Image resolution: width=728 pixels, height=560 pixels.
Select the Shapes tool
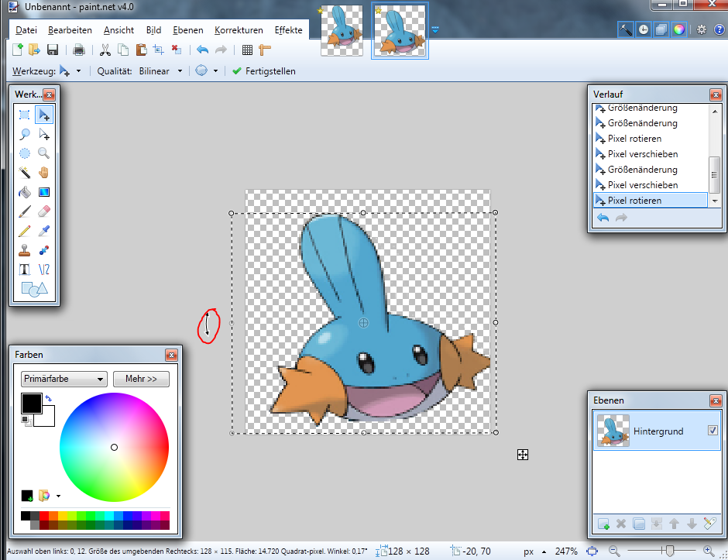tap(34, 289)
